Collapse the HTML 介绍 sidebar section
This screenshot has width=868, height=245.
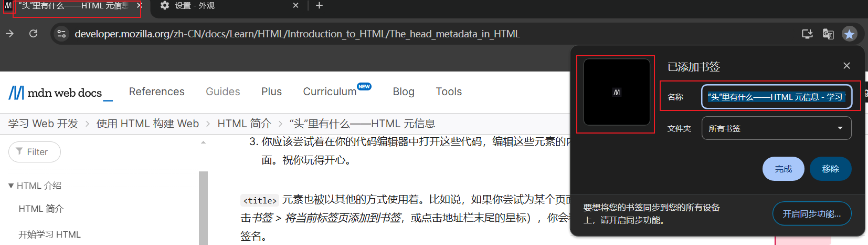coord(35,186)
